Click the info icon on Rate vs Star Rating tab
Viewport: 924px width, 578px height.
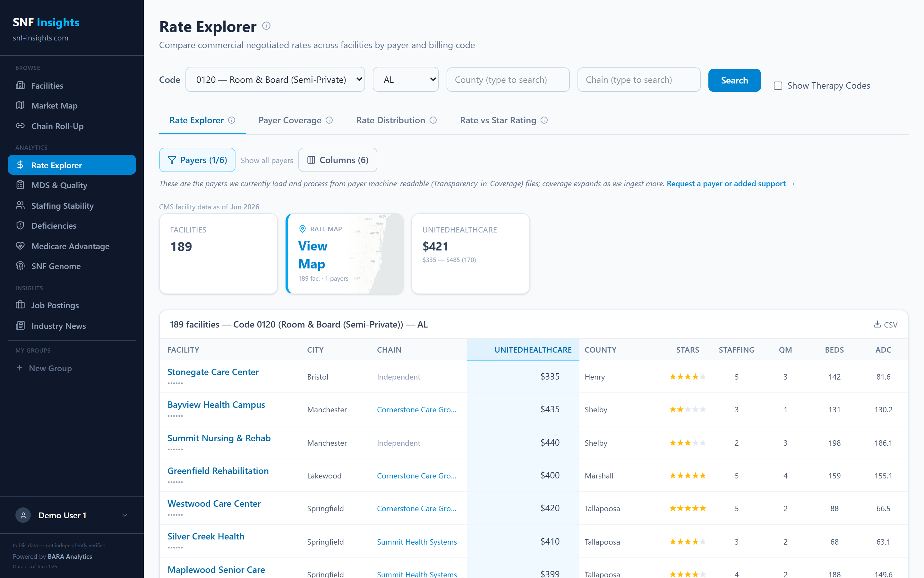(544, 120)
